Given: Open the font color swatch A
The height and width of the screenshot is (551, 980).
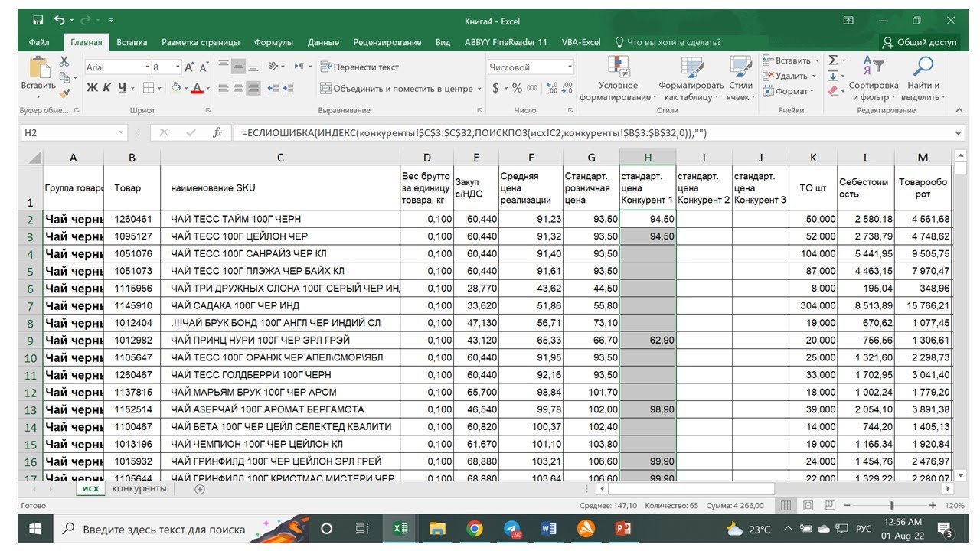Looking at the screenshot, I should coord(197,88).
